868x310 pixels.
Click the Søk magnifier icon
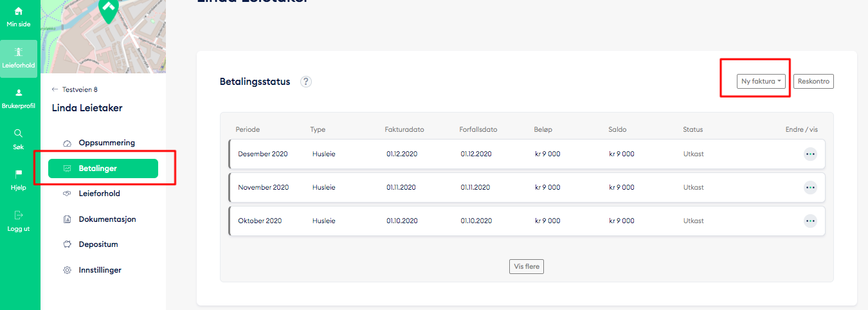pos(19,133)
